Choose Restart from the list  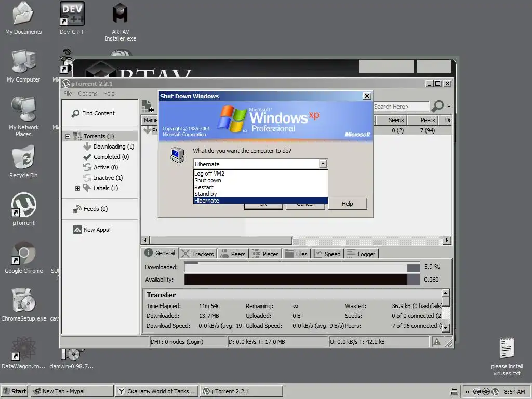[261, 187]
